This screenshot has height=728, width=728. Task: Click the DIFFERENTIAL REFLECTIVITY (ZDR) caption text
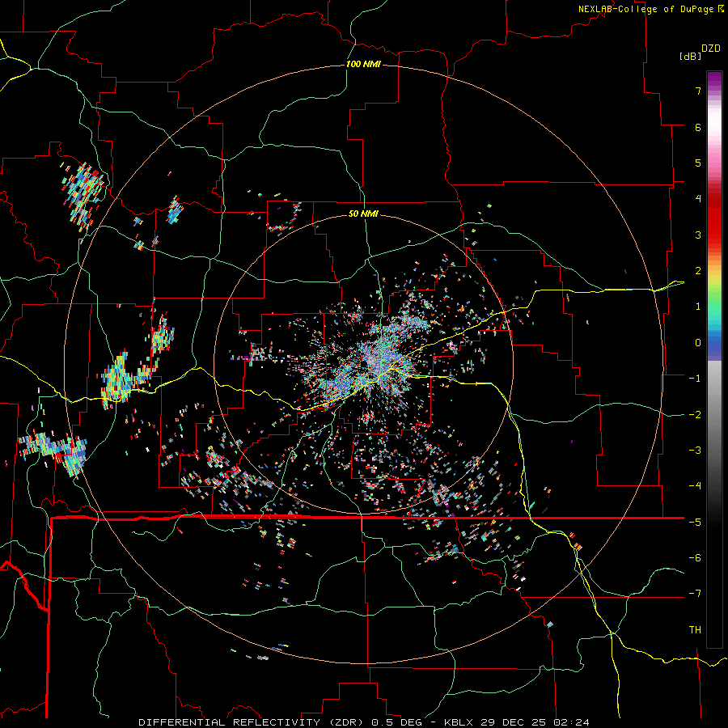[253, 722]
